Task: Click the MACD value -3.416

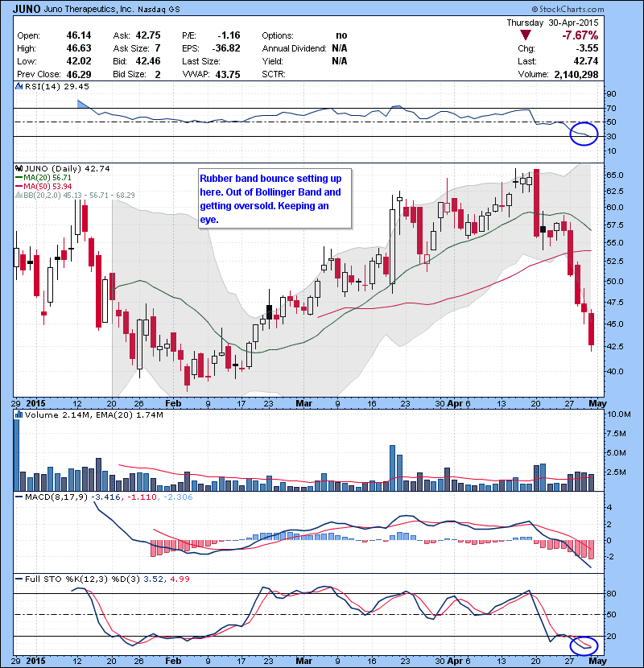Action: tap(105, 497)
